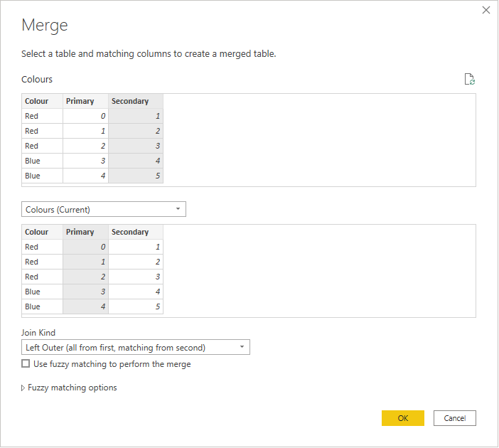Viewport: 499px width, 448px height.
Task: Open the Colours (Current) table dropdown
Action: [x=104, y=209]
